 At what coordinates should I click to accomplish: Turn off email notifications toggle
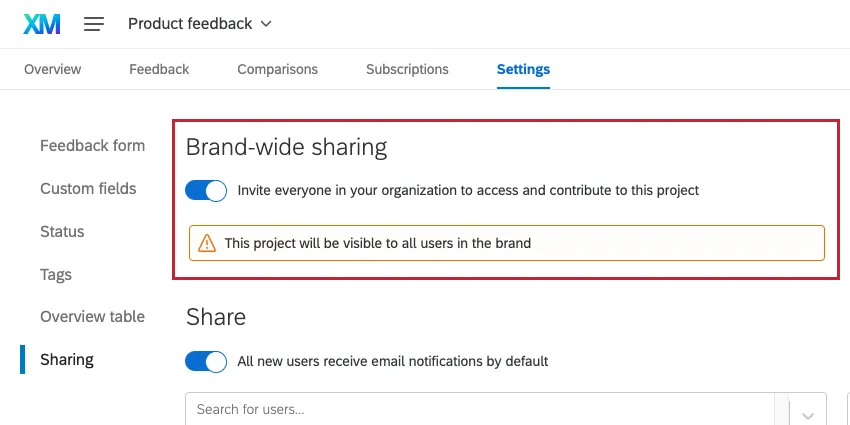point(206,361)
